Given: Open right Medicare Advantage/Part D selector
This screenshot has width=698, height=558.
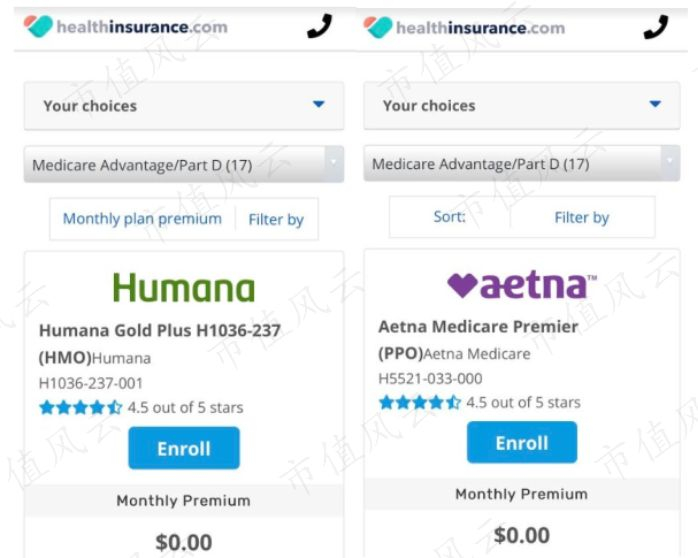Looking at the screenshot, I should click(x=521, y=164).
